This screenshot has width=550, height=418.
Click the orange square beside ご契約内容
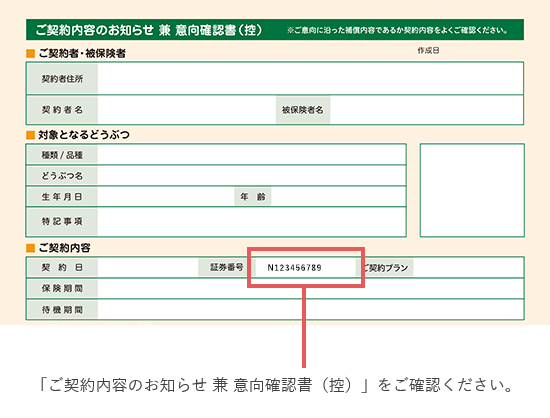coord(31,248)
